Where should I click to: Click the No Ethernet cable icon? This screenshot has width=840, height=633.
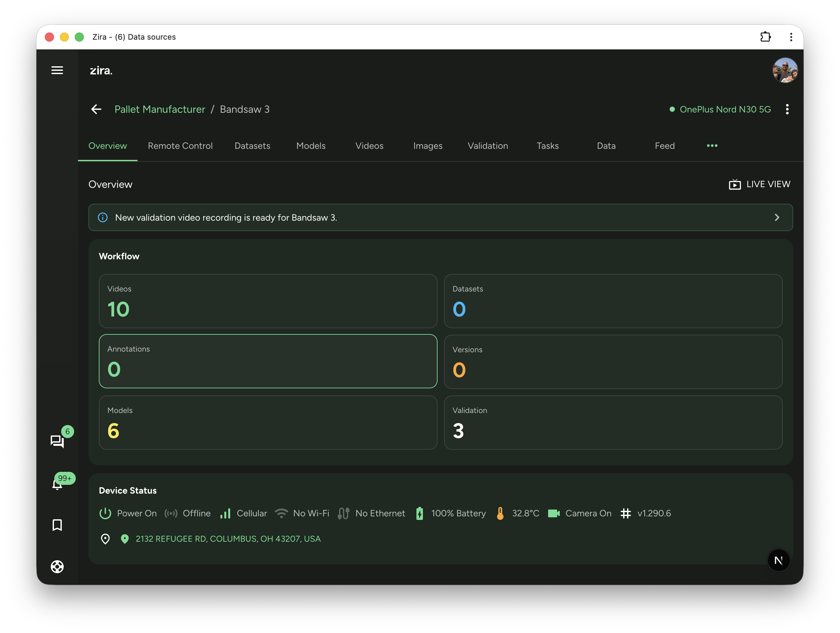[344, 513]
